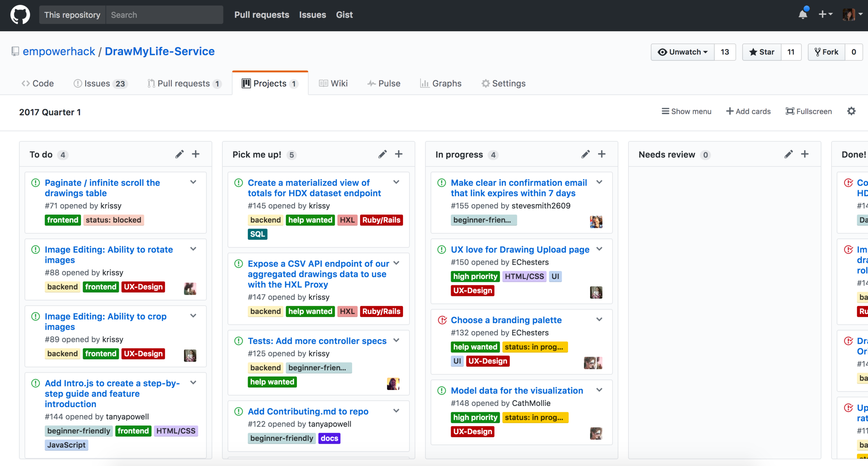This screenshot has width=868, height=466.
Task: Click the GitHub Octocat logo
Action: coord(20,15)
